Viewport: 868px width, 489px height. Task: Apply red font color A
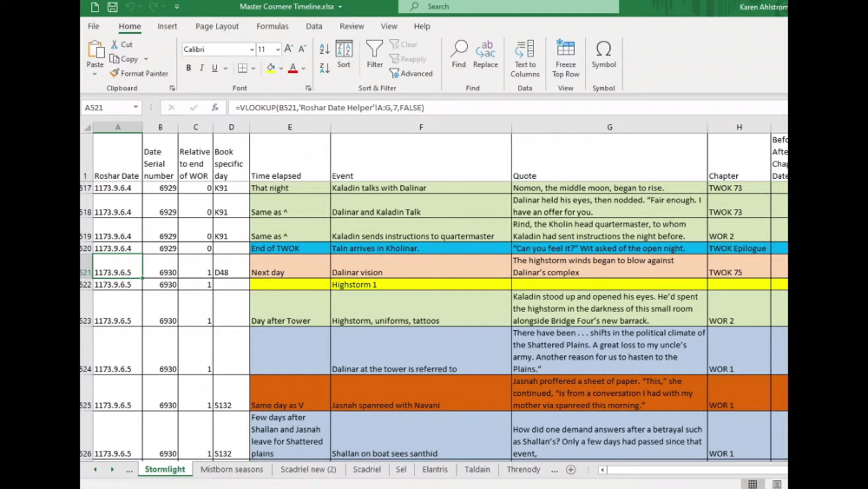(x=293, y=68)
